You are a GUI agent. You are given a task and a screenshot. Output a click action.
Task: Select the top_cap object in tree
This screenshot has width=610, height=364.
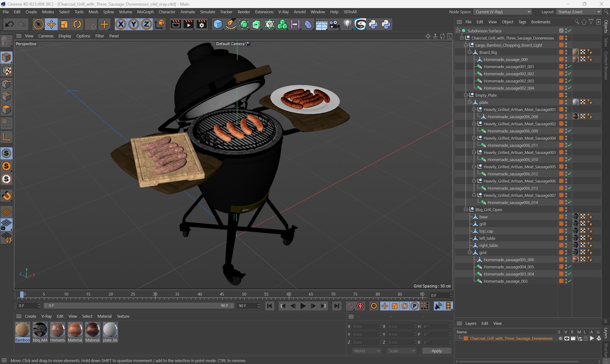pos(486,231)
